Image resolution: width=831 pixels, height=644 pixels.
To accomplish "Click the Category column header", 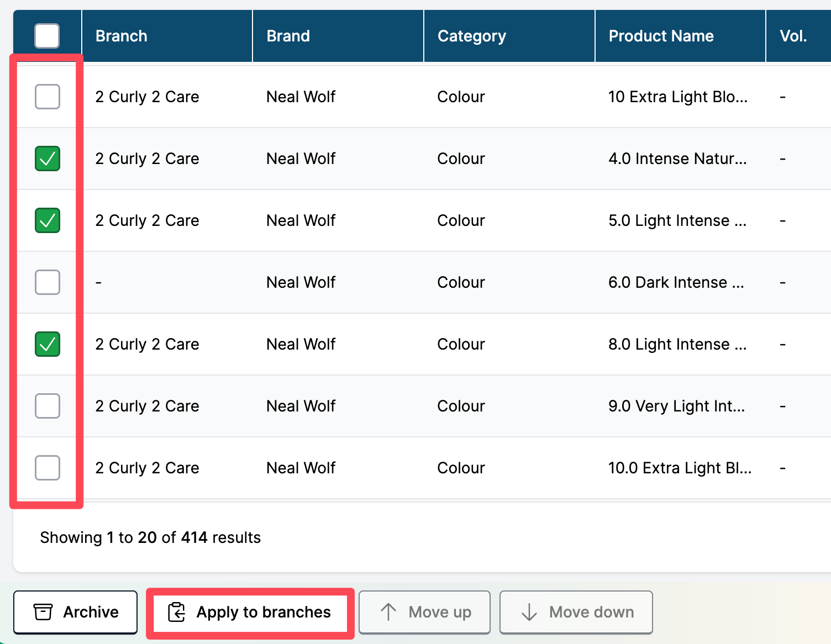I will (x=471, y=36).
